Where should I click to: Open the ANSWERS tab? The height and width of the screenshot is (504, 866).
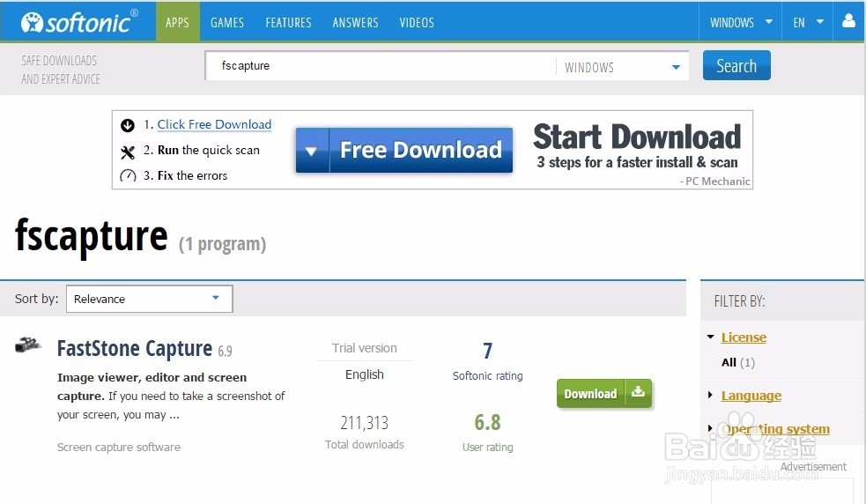355,23
